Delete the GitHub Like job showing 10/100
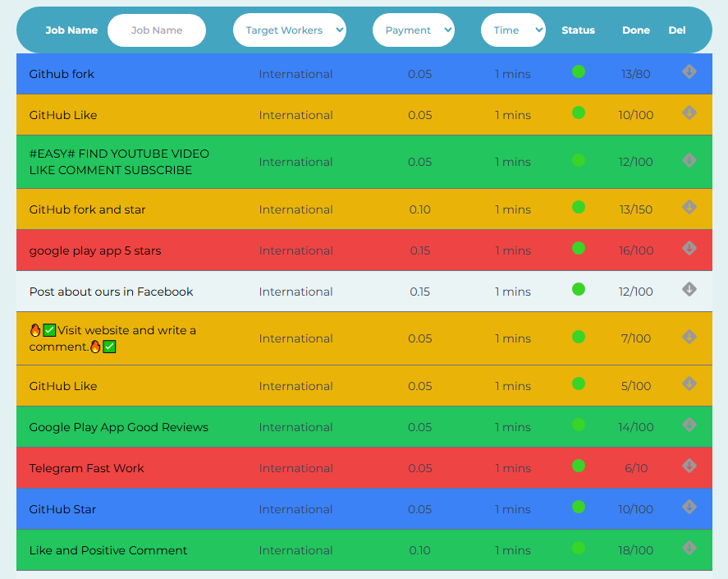The image size is (728, 579). pos(689,113)
